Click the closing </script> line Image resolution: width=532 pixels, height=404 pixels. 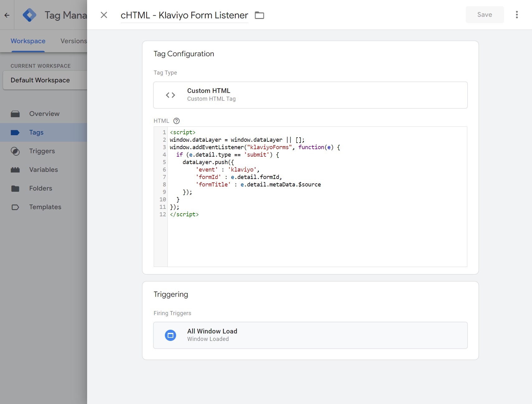click(x=184, y=214)
